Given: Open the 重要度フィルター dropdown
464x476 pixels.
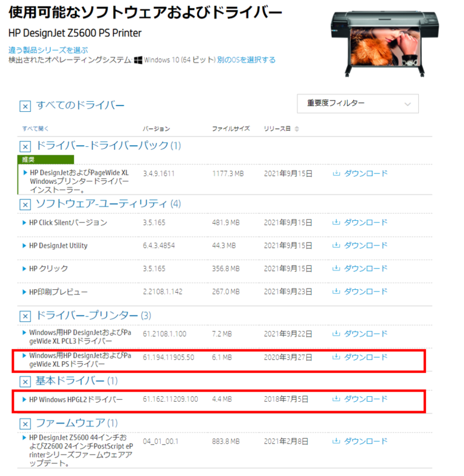Looking at the screenshot, I should [357, 104].
